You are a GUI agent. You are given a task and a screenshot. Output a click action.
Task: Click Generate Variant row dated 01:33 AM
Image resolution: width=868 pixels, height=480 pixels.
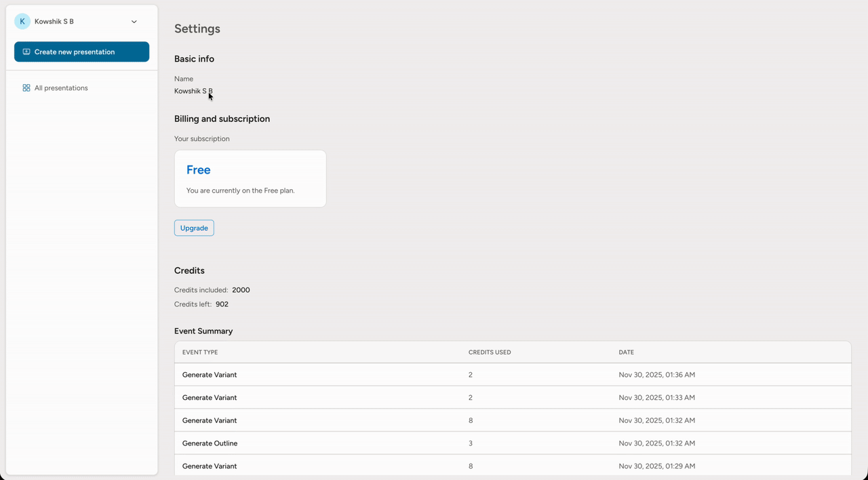513,398
